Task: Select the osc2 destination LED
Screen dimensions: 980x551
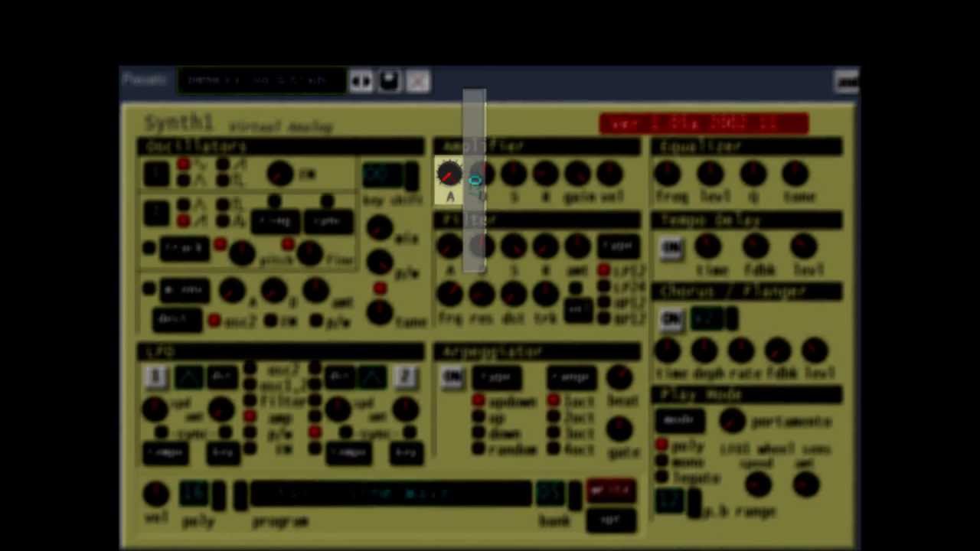Action: click(x=214, y=321)
